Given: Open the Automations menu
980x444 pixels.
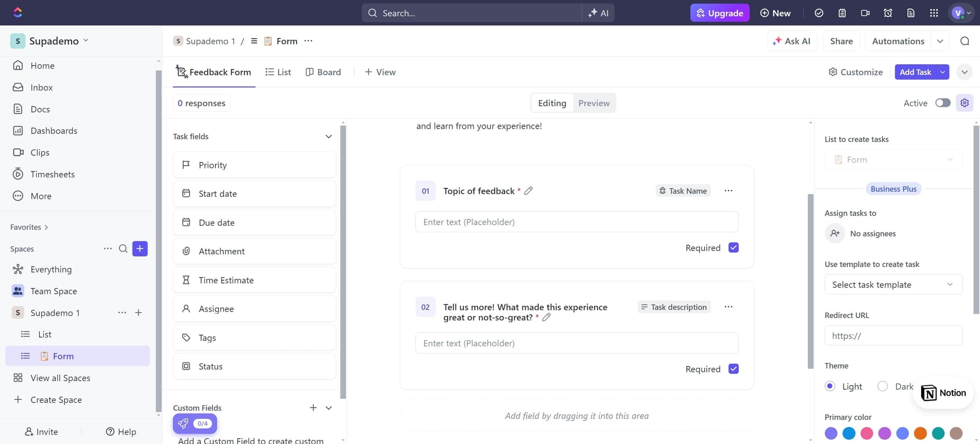Looking at the screenshot, I should pos(897,41).
